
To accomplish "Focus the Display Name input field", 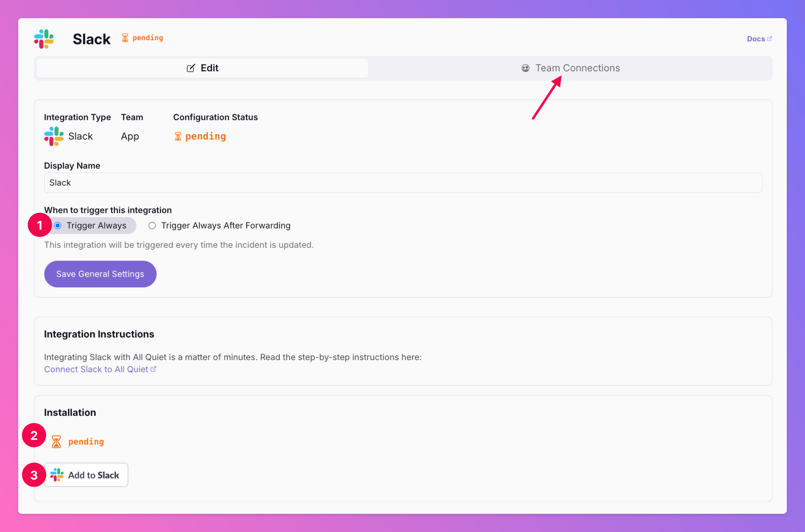I will coord(403,183).
